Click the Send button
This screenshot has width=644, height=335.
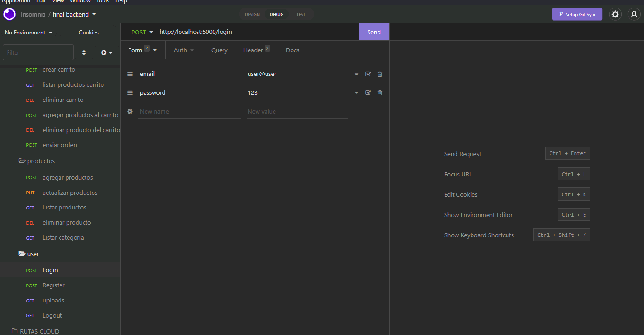[x=374, y=32]
